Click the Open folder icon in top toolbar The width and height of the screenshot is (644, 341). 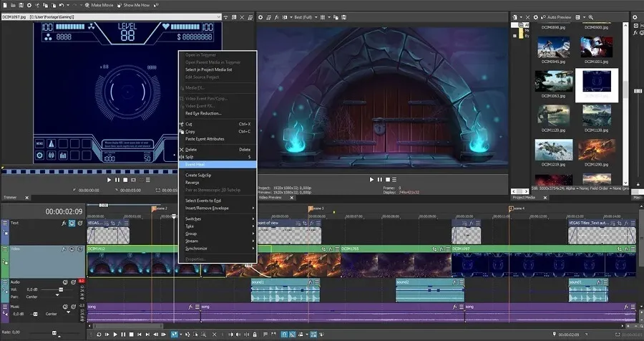click(x=13, y=5)
